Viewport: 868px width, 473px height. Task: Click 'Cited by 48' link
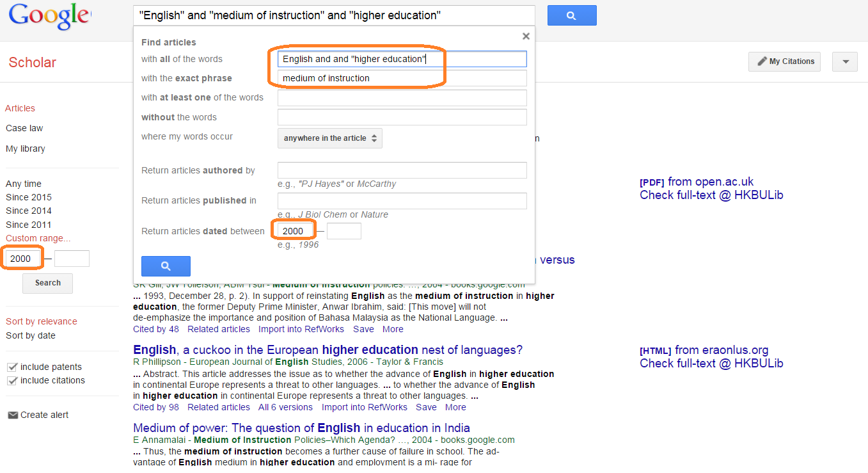coord(156,329)
